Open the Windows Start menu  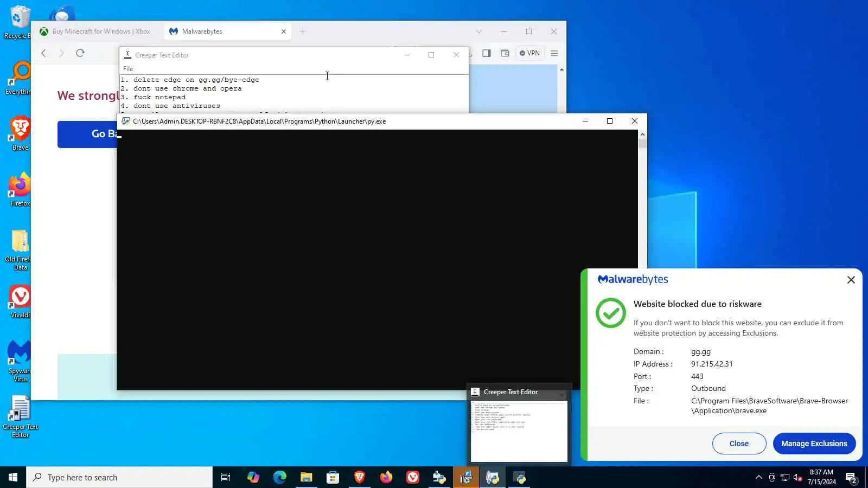(13, 477)
